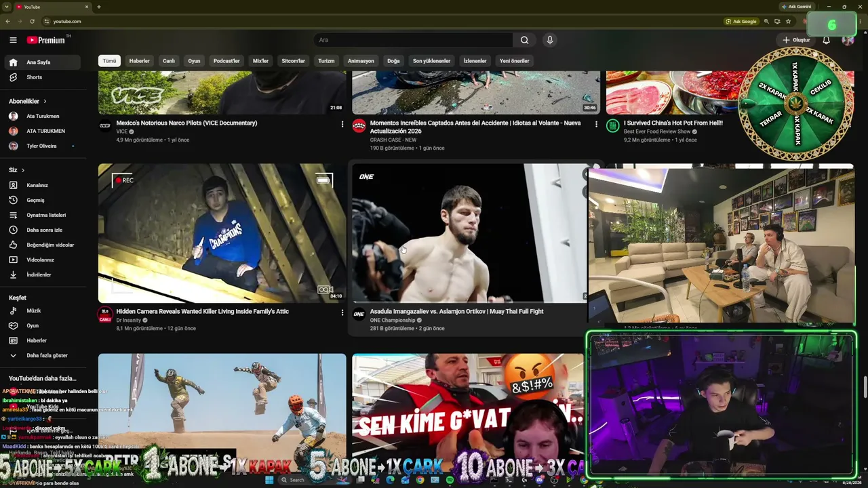
Task: Open more options for Hidden Camera Reveals video
Action: pyautogui.click(x=342, y=312)
